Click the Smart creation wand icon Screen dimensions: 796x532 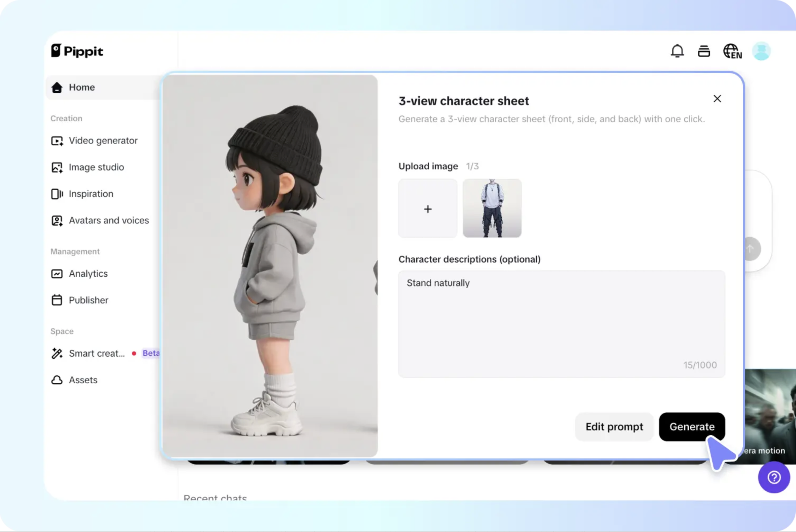(x=57, y=354)
